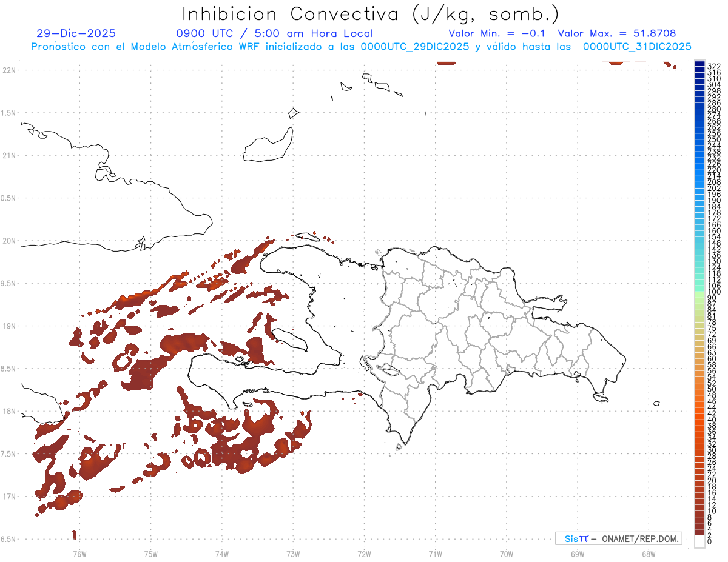This screenshot has width=728, height=562.
Task: Click the "70W" longitude label
Action: [507, 554]
